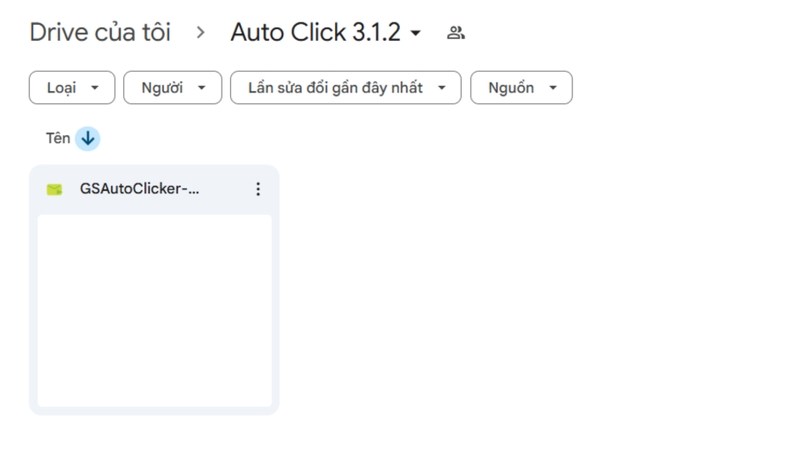
Task: Go to the Drive của tôi breadcrumb
Action: pyautogui.click(x=100, y=32)
